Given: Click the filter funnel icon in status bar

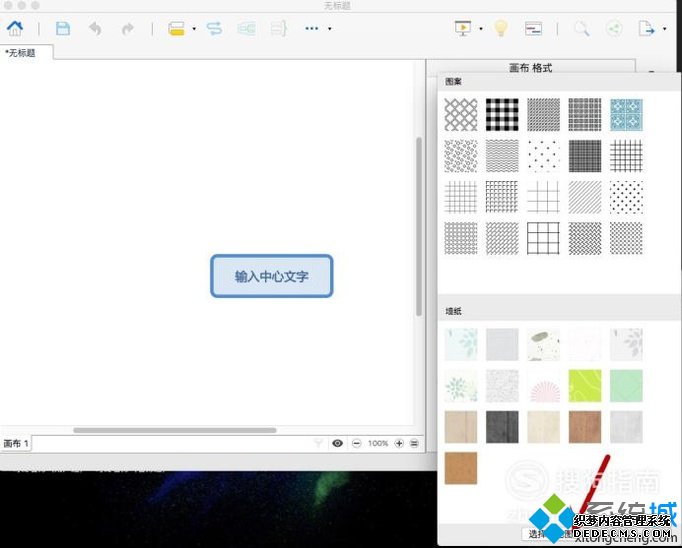Looking at the screenshot, I should click(318, 443).
